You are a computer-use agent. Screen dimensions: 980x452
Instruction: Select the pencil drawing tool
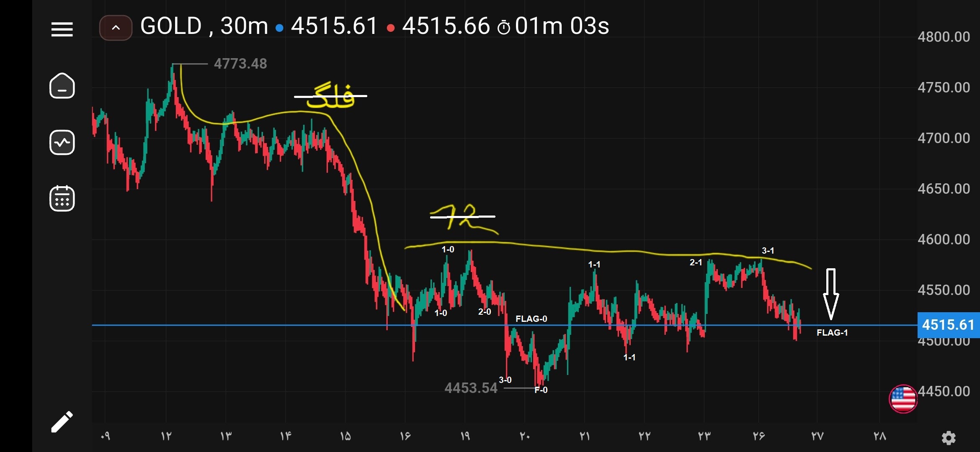(x=62, y=421)
